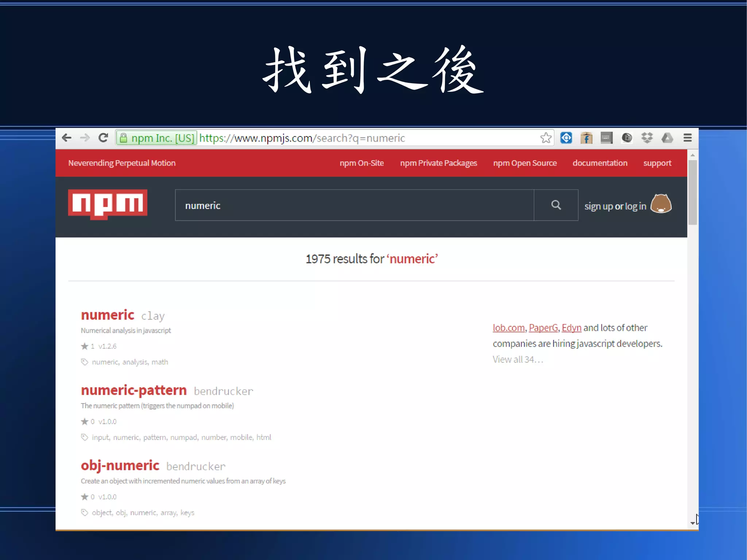
Task: Click the 'keys' keyword tag
Action: 187,513
